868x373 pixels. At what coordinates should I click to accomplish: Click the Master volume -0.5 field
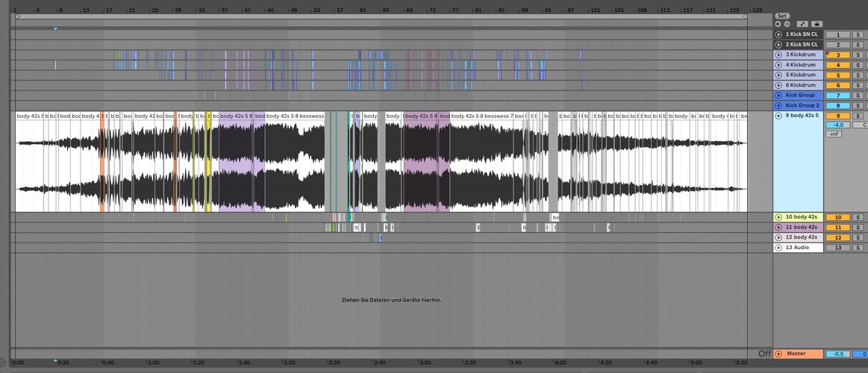click(x=837, y=354)
